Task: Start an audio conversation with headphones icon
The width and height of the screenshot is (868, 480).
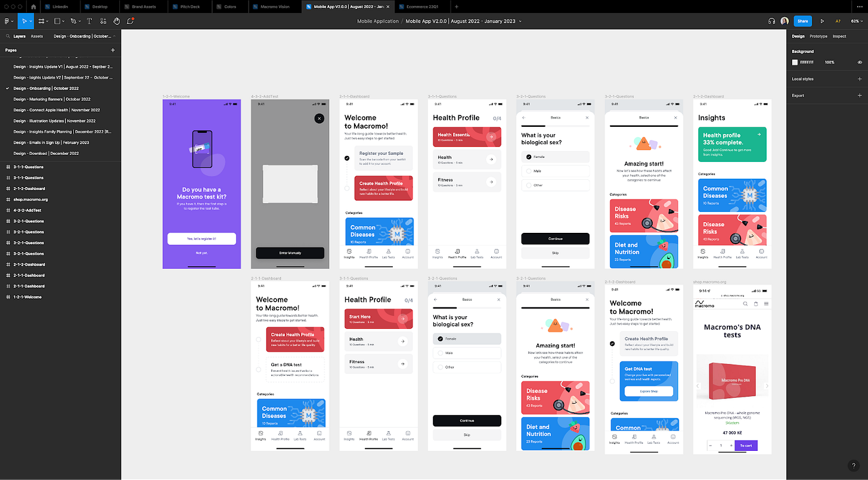Action: tap(771, 21)
